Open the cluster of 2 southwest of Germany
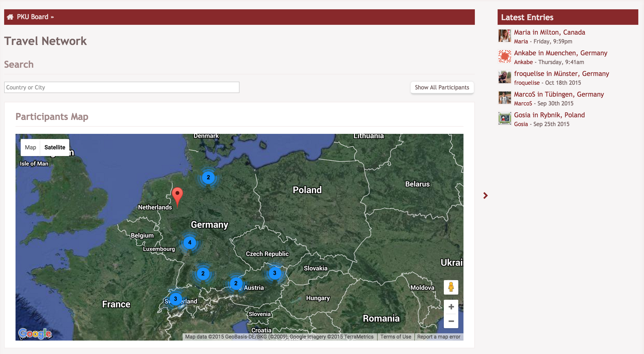 203,273
